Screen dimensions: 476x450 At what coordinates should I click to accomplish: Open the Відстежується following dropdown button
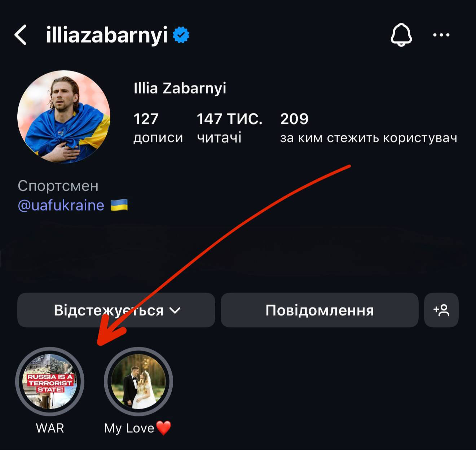(116, 310)
